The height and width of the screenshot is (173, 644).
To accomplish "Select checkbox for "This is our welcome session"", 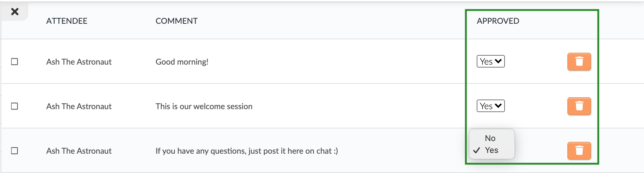I will click(x=15, y=106).
